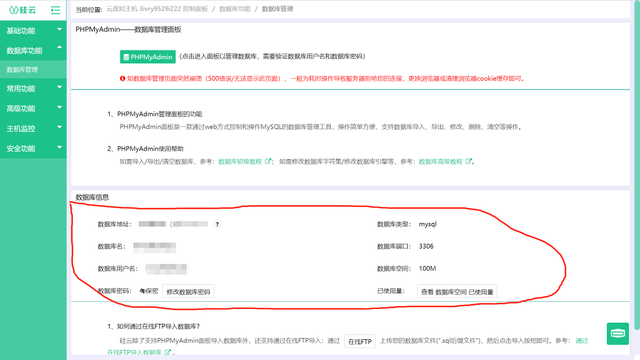Click the 在线FTP button
Viewport: 640px width, 360px height.
(x=360, y=341)
